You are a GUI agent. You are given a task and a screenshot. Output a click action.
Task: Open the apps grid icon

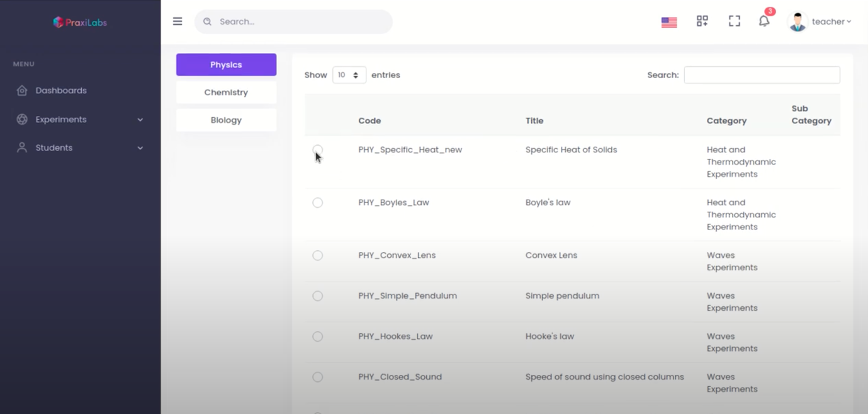click(702, 21)
